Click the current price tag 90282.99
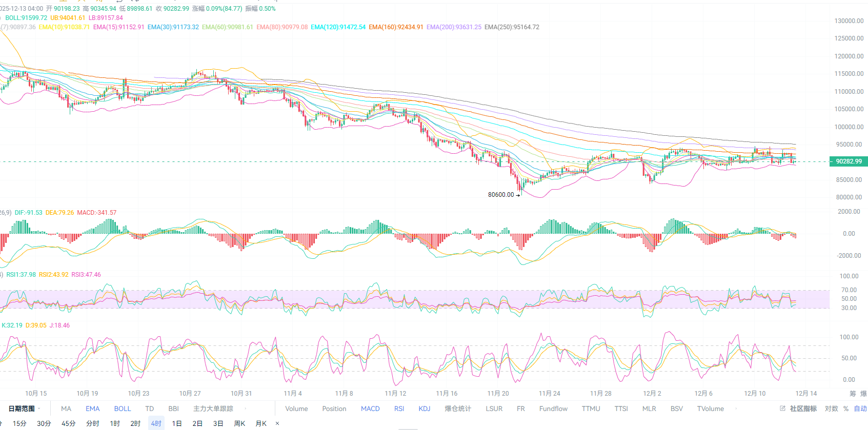868x430 pixels. pyautogui.click(x=849, y=161)
